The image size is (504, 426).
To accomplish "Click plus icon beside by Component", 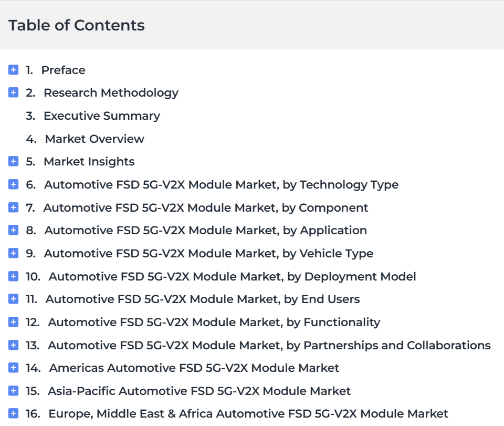I will click(x=13, y=207).
